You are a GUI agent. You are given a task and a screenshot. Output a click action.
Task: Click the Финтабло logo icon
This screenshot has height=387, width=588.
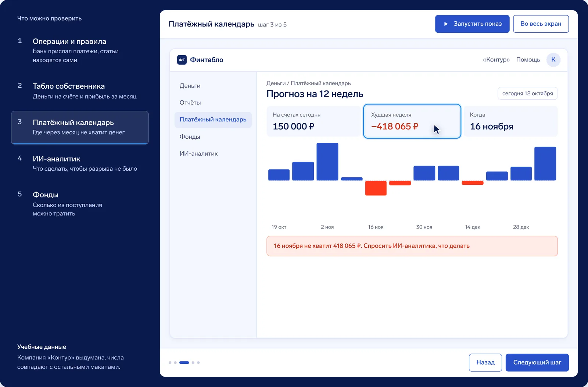182,60
